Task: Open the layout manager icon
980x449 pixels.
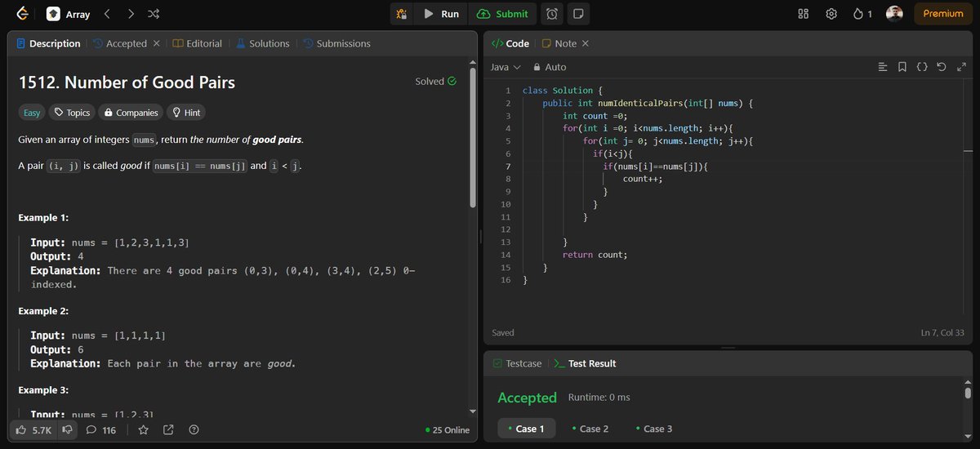Action: (x=803, y=14)
